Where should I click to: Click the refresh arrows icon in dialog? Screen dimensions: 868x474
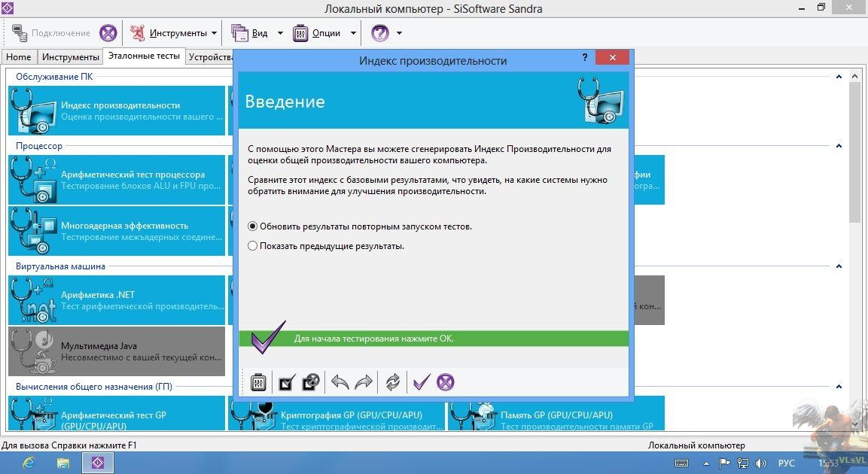point(393,382)
